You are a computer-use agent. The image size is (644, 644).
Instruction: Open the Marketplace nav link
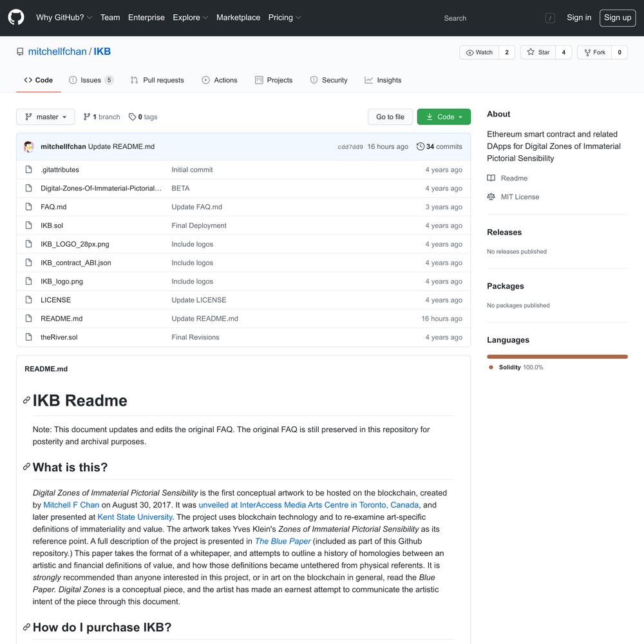click(238, 17)
